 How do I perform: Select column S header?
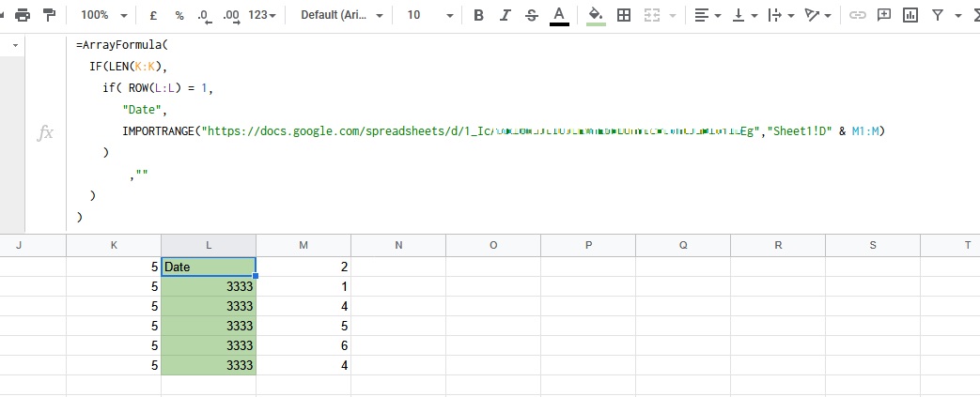[x=873, y=245]
